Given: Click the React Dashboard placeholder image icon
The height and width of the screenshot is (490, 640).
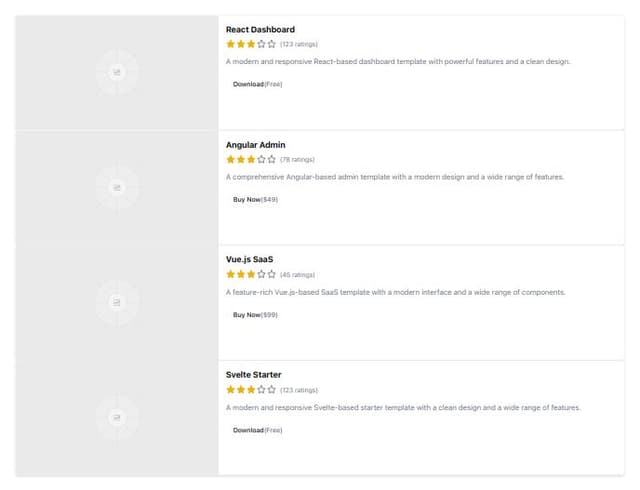Looking at the screenshot, I should tap(117, 72).
